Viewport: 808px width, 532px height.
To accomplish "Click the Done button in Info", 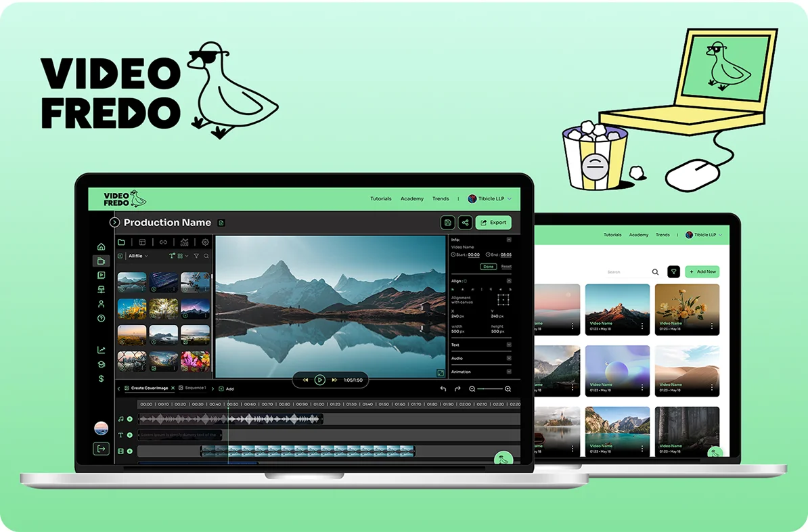I will (x=488, y=267).
